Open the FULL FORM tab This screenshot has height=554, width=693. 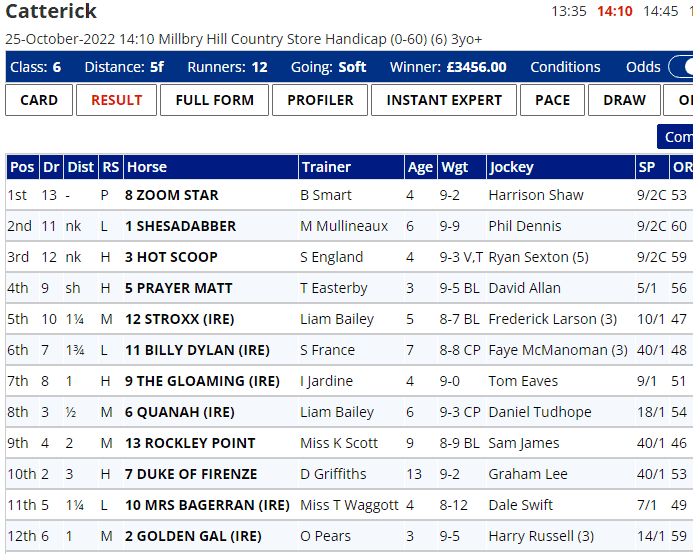(214, 100)
